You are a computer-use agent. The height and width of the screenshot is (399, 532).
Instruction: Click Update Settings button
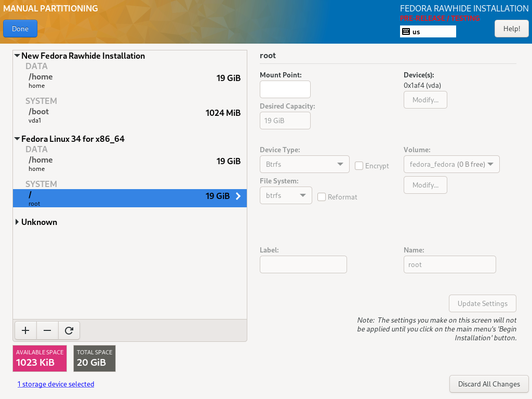point(483,303)
